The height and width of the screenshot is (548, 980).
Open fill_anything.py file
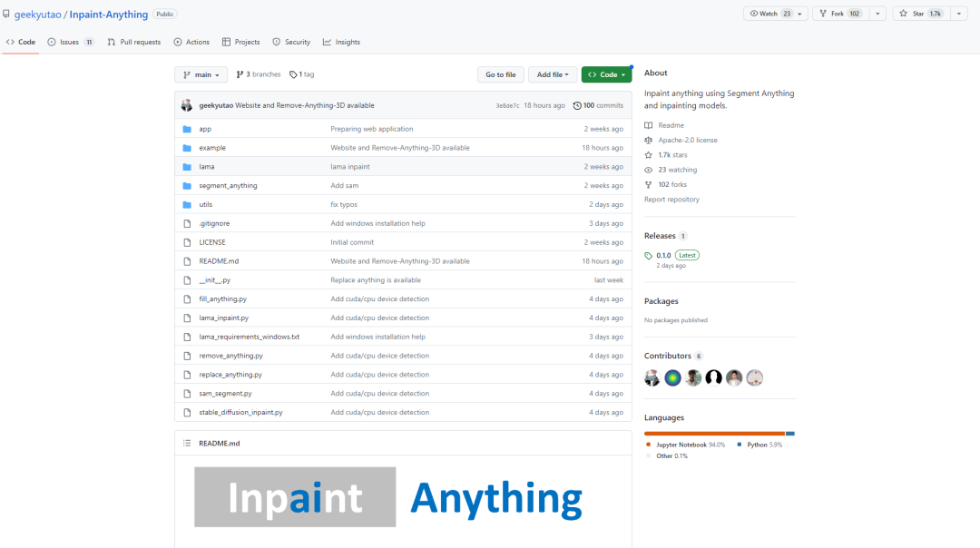[x=222, y=298]
